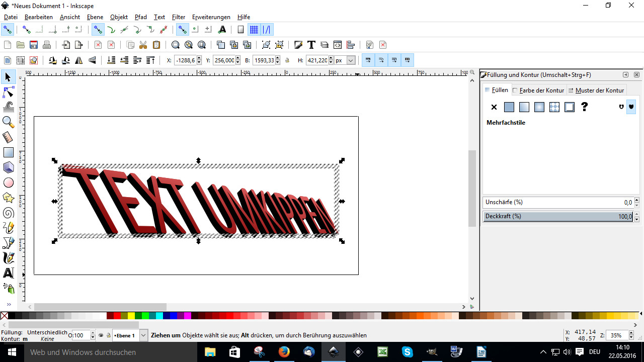
Task: Select the Node editing tool
Action: point(8,92)
